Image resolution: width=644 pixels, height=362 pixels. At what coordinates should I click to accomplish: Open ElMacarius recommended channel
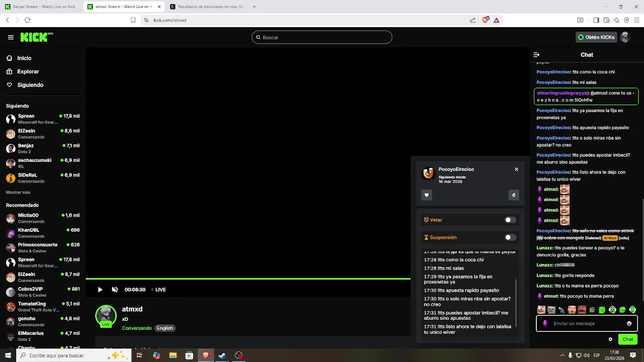[43, 336]
